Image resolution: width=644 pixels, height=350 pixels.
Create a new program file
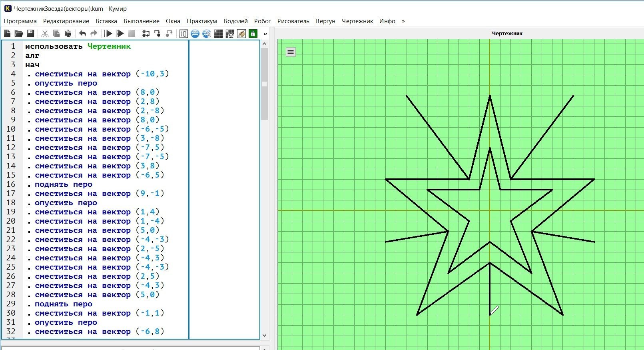tap(7, 34)
